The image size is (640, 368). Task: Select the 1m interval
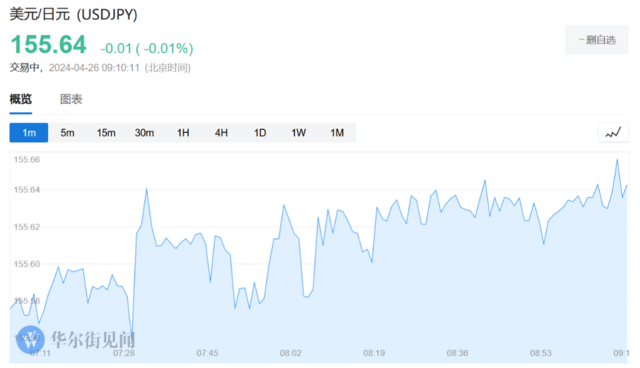(29, 133)
